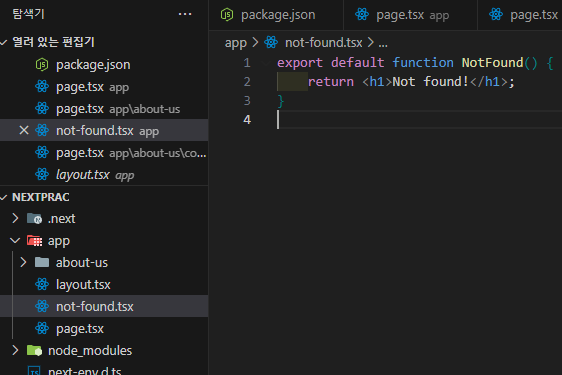Expand the about-us folder

pyautogui.click(x=24, y=262)
